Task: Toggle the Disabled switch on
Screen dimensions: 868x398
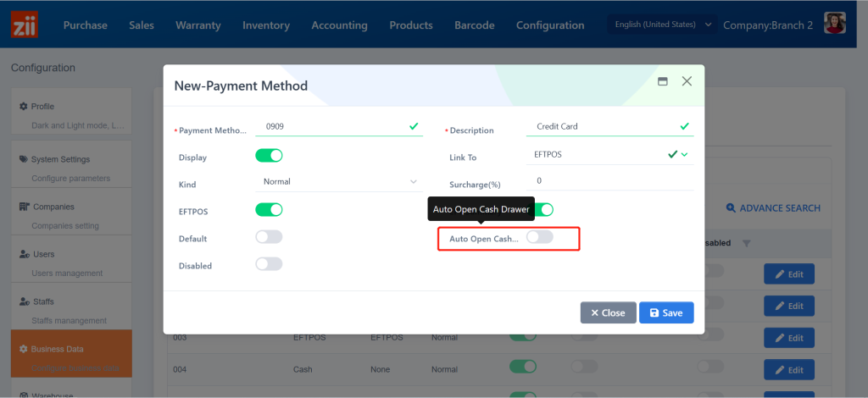Action: (269, 264)
